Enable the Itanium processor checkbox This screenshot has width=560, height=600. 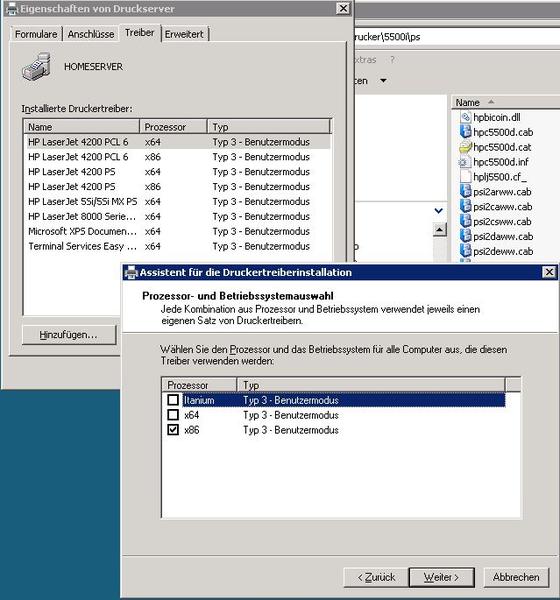[x=173, y=400]
